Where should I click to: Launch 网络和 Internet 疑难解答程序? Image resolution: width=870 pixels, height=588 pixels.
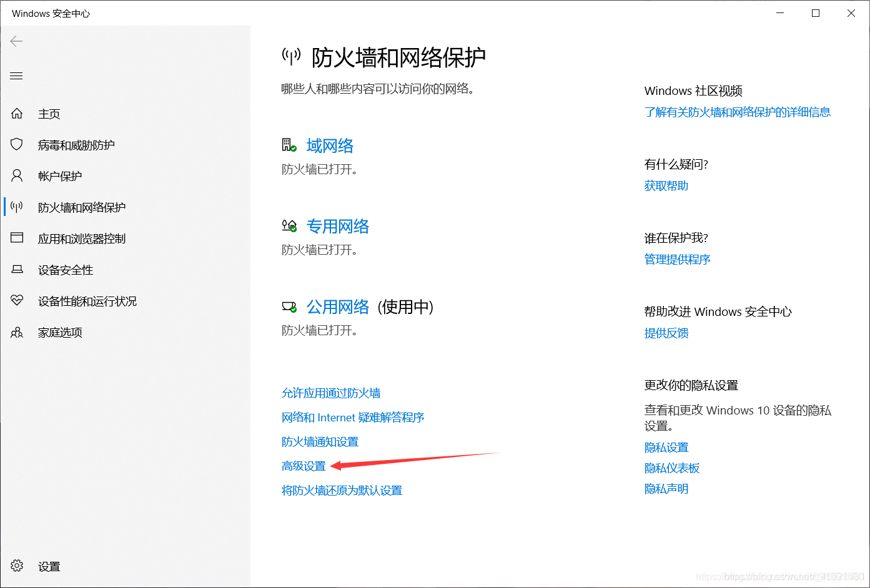click(353, 418)
